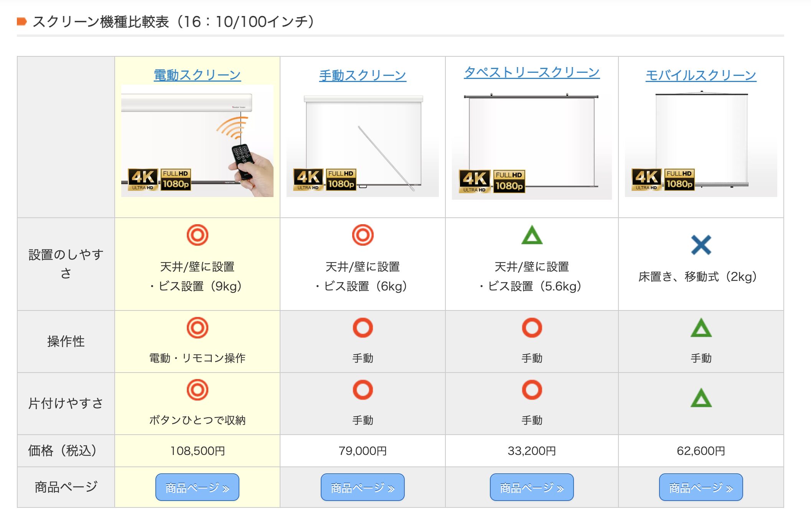Screen dimensions: 811x532
Task: Open the 手動スクリーン product link
Action: pos(362,75)
